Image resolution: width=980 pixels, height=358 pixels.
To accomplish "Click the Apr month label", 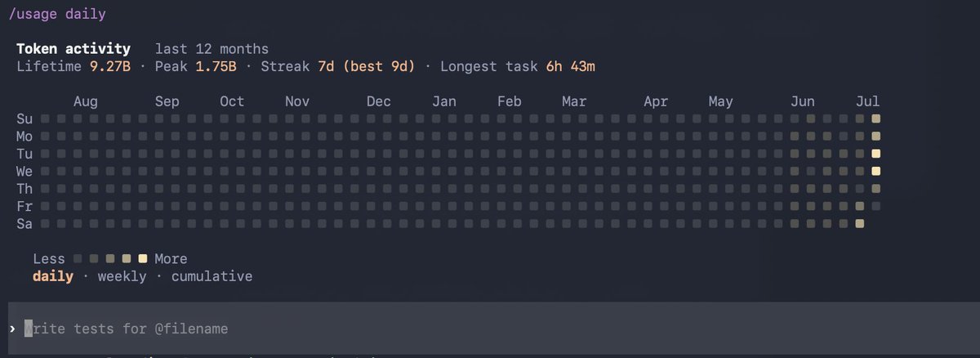I will (656, 101).
